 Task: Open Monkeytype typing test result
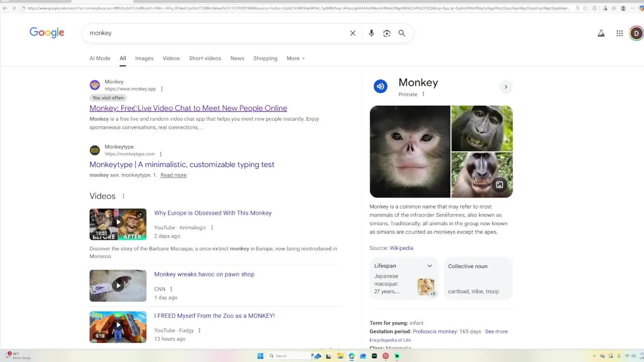pyautogui.click(x=182, y=164)
